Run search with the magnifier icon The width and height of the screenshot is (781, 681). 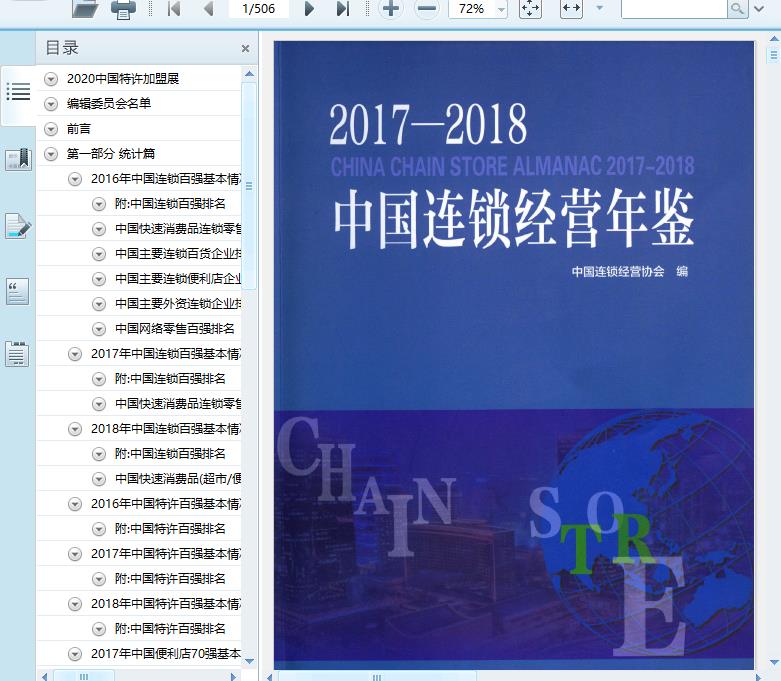pos(738,8)
